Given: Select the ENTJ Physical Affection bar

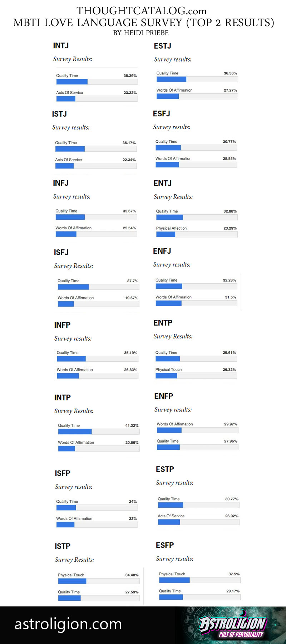Looking at the screenshot, I should click(197, 234).
